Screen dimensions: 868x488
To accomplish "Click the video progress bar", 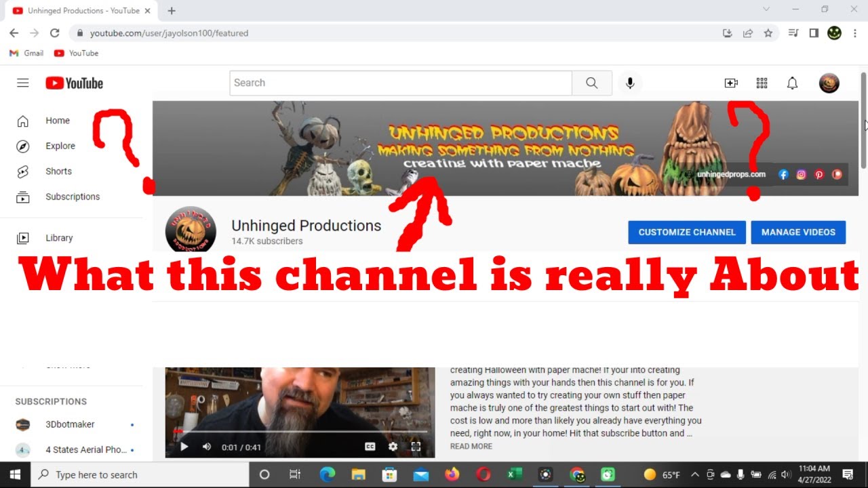I will [x=300, y=430].
